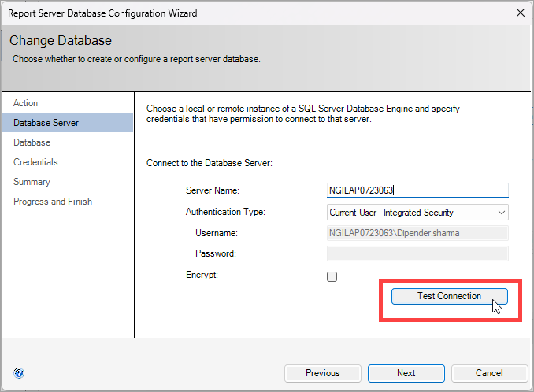
Task: Enable the Encrypt checkbox
Action: (332, 276)
